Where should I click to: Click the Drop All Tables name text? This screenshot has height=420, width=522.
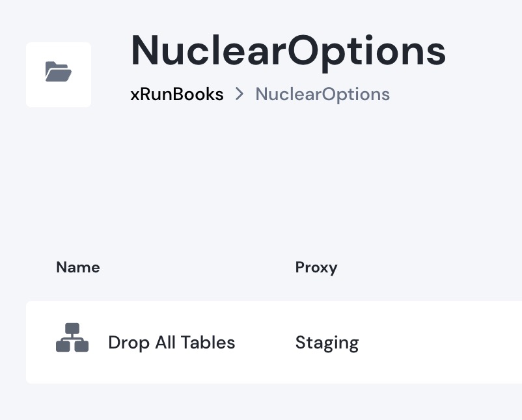[171, 343]
